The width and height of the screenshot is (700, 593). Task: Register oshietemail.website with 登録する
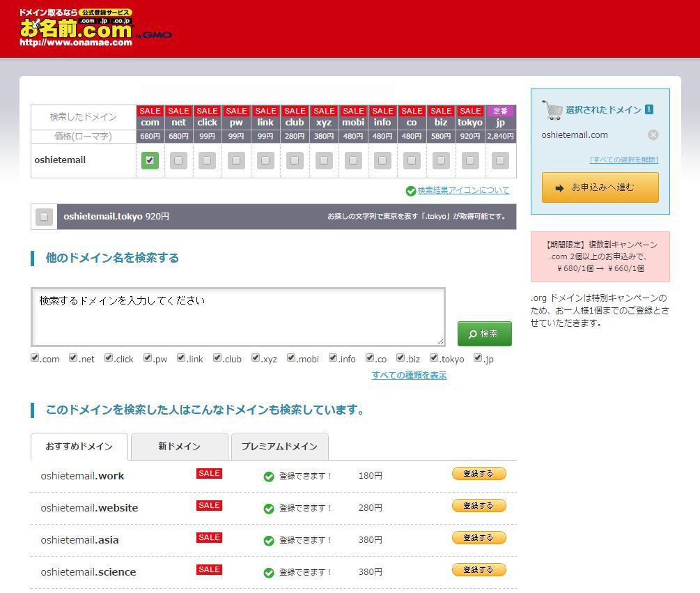pos(479,506)
